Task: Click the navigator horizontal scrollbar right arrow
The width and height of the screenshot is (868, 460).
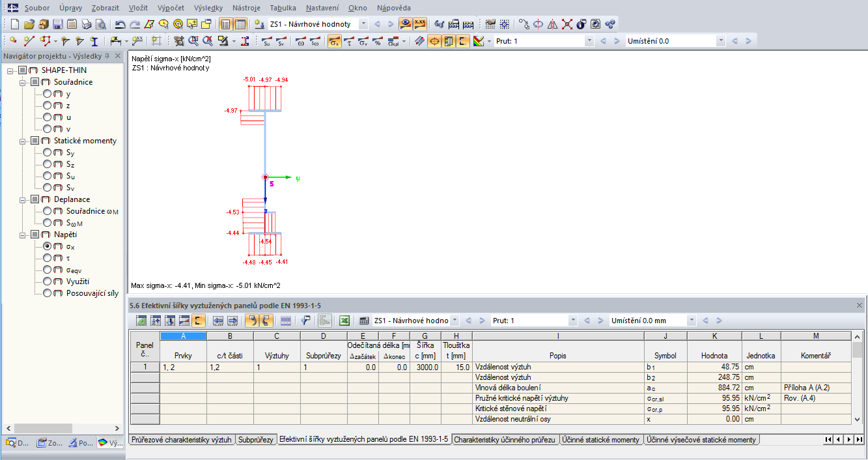Action: tap(118, 428)
